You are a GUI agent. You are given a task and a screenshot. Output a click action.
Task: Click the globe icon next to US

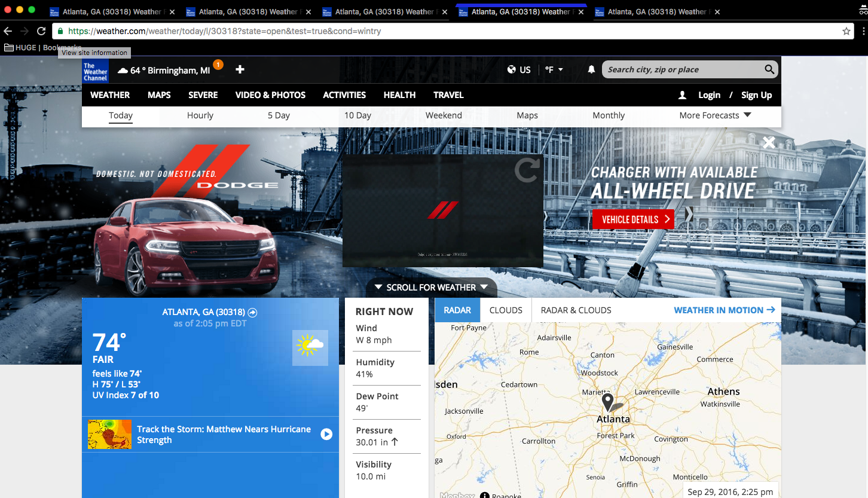click(512, 70)
